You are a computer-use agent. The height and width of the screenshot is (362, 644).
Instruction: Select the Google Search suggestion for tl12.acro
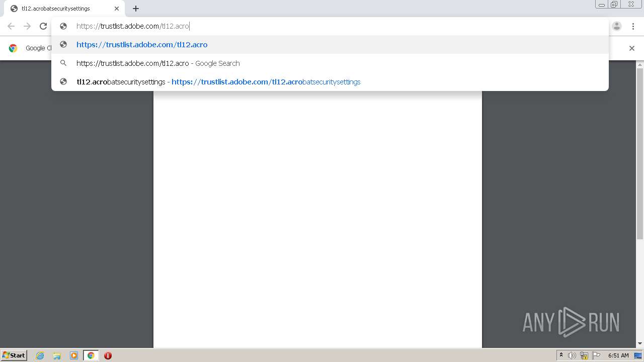pos(330,63)
